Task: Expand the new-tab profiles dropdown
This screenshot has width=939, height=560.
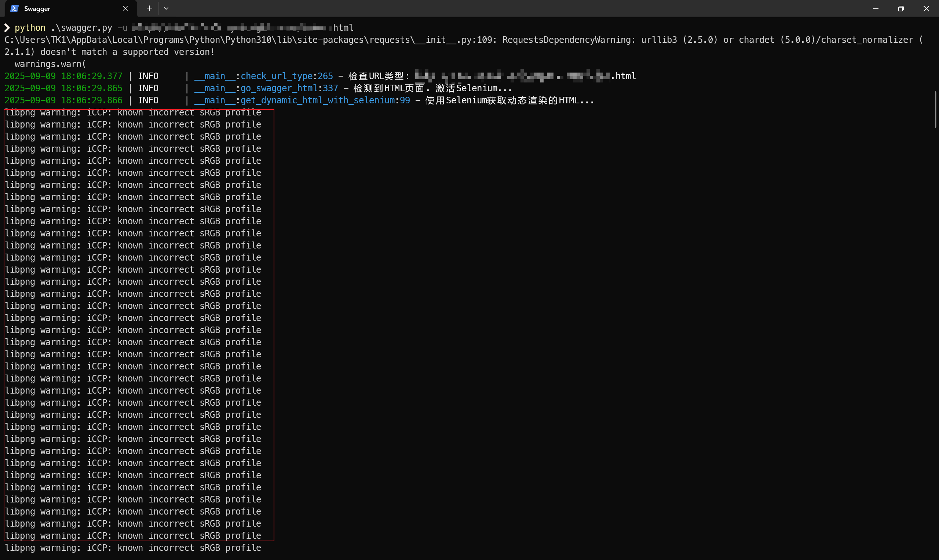Action: tap(166, 8)
